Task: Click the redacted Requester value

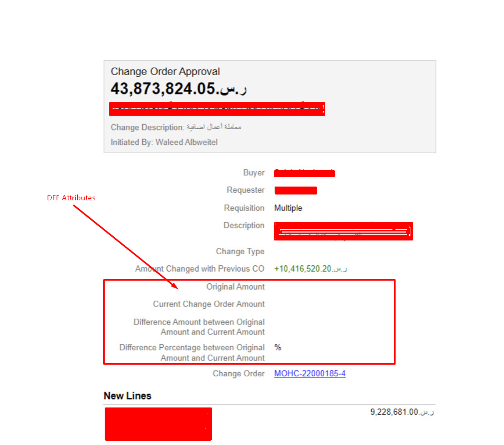Action: pyautogui.click(x=295, y=190)
